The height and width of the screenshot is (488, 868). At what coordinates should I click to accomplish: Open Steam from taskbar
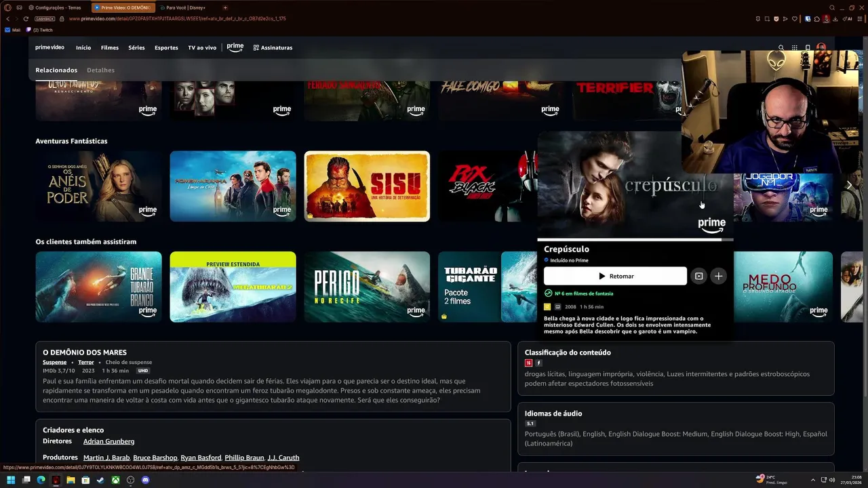point(100,480)
